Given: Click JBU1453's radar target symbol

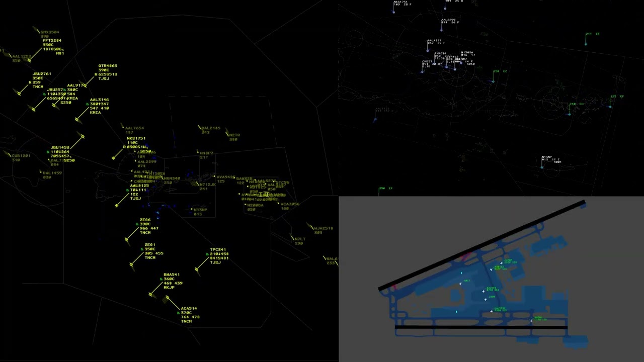Looking at the screenshot, I should point(83,136).
